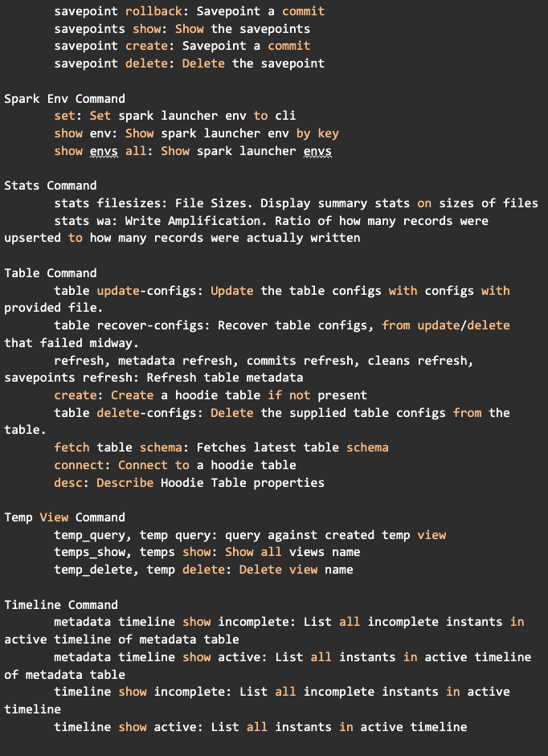Click the 'Table Command' section heading

[50, 273]
